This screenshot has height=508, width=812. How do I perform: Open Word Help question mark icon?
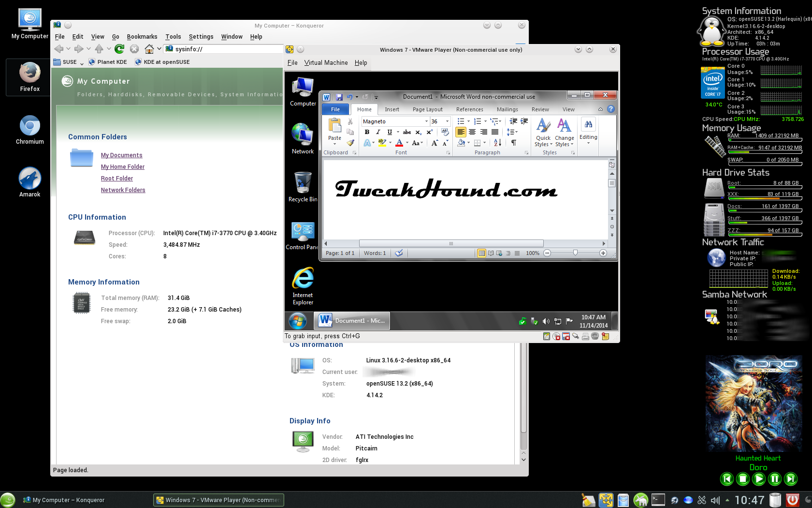[611, 109]
